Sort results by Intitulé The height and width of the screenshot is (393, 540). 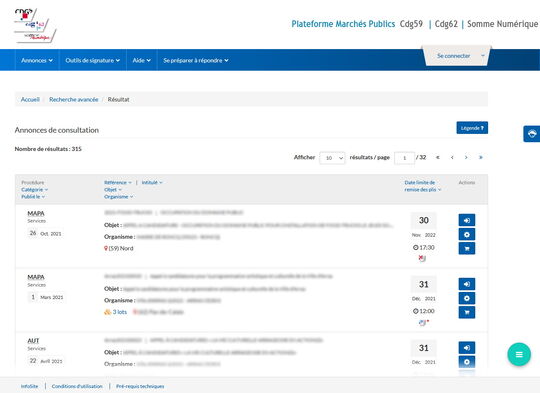click(x=152, y=183)
